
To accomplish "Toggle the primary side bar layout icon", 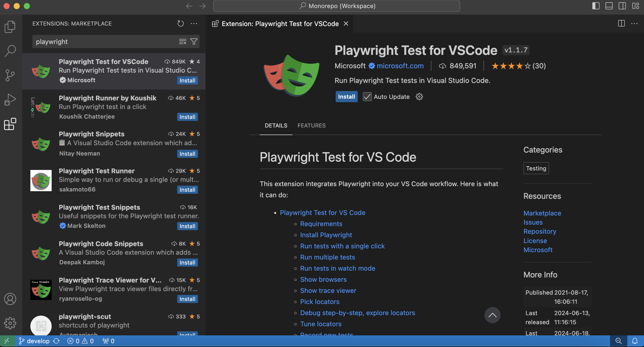I will pyautogui.click(x=596, y=6).
